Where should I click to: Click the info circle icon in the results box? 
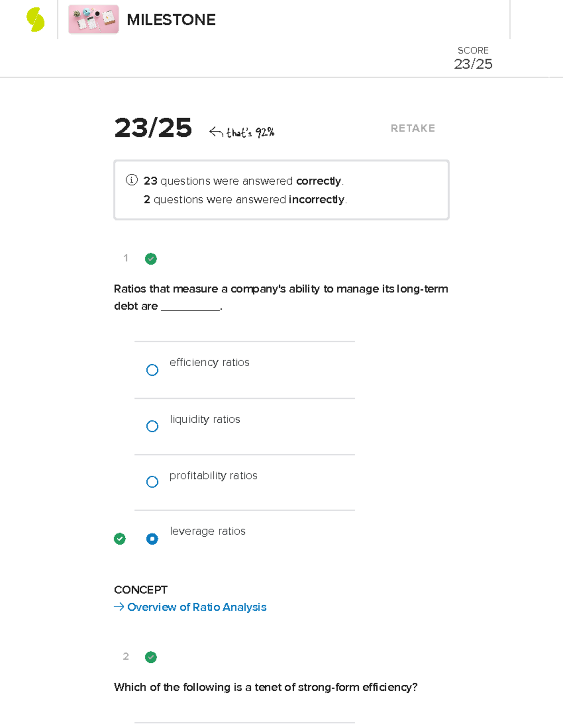tap(132, 180)
